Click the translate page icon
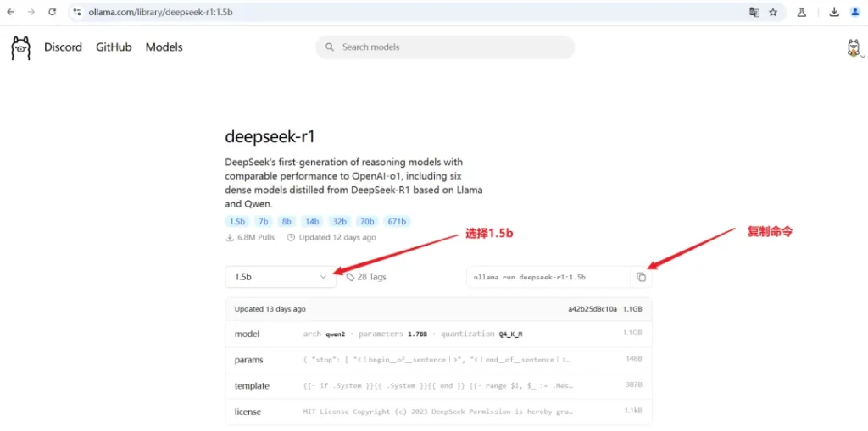Screen dimensions: 868x431 click(x=754, y=12)
